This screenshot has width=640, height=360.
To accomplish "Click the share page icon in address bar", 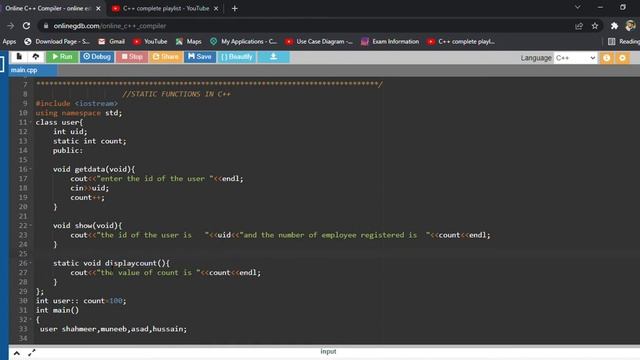I will (579, 26).
